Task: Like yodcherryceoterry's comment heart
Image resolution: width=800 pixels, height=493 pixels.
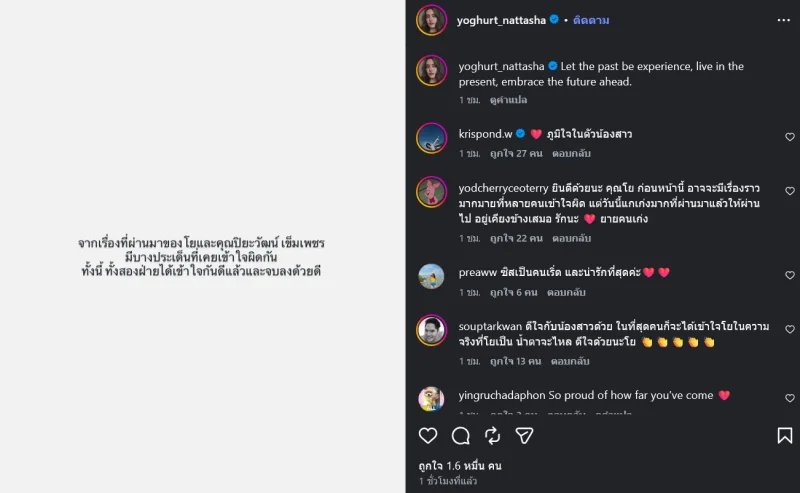Action: coord(789,191)
